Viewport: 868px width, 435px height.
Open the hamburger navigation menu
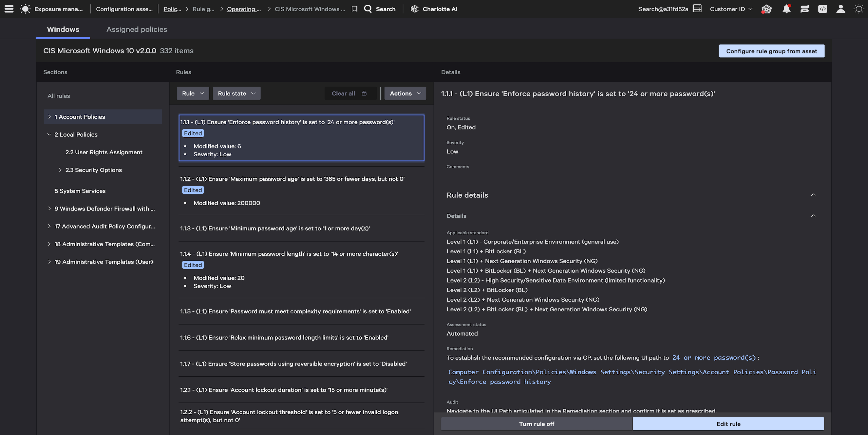[9, 9]
